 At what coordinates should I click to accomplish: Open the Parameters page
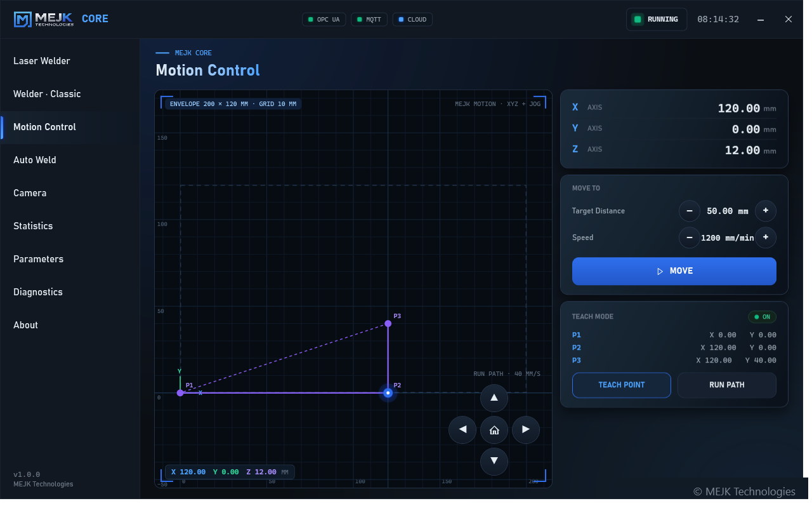click(70, 259)
